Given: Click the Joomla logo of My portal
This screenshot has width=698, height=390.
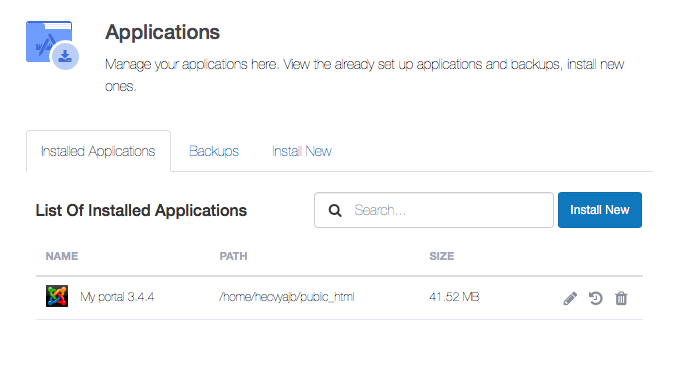Looking at the screenshot, I should point(57,296).
